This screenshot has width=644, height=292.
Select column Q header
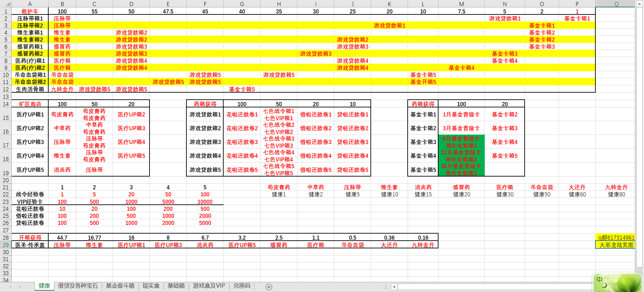pos(616,4)
